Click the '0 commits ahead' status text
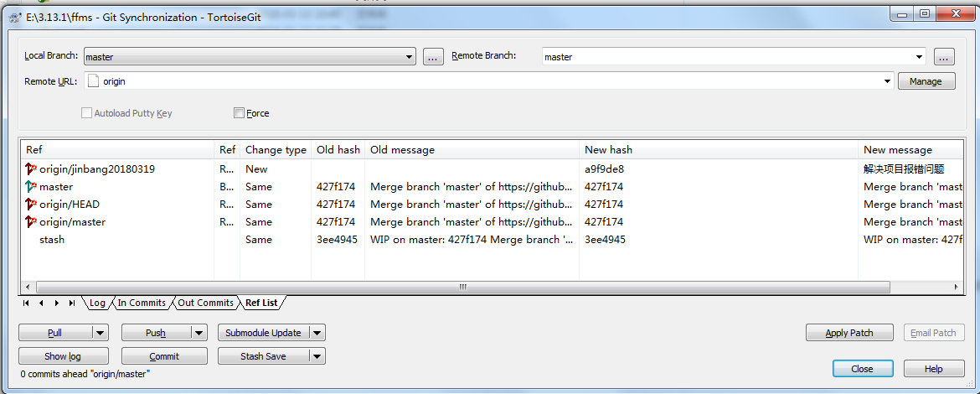 [85, 374]
